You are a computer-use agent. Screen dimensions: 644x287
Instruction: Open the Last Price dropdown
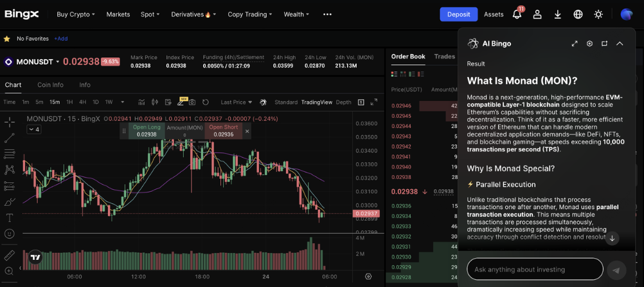pos(236,102)
